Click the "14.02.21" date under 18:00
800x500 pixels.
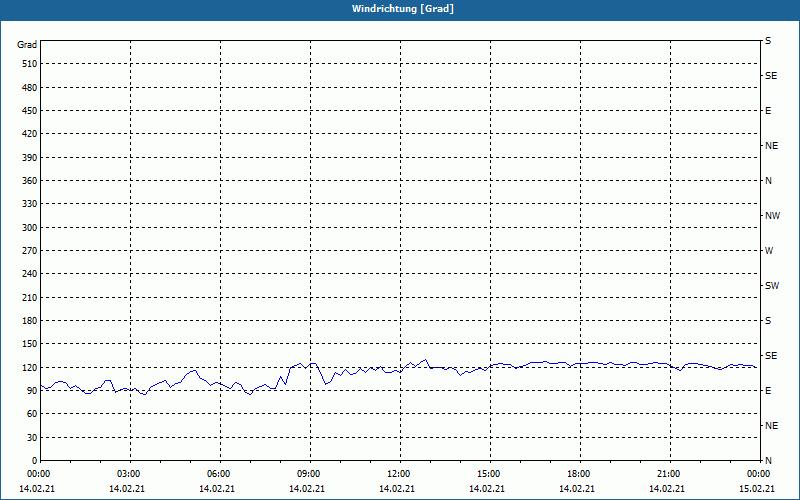click(x=577, y=489)
